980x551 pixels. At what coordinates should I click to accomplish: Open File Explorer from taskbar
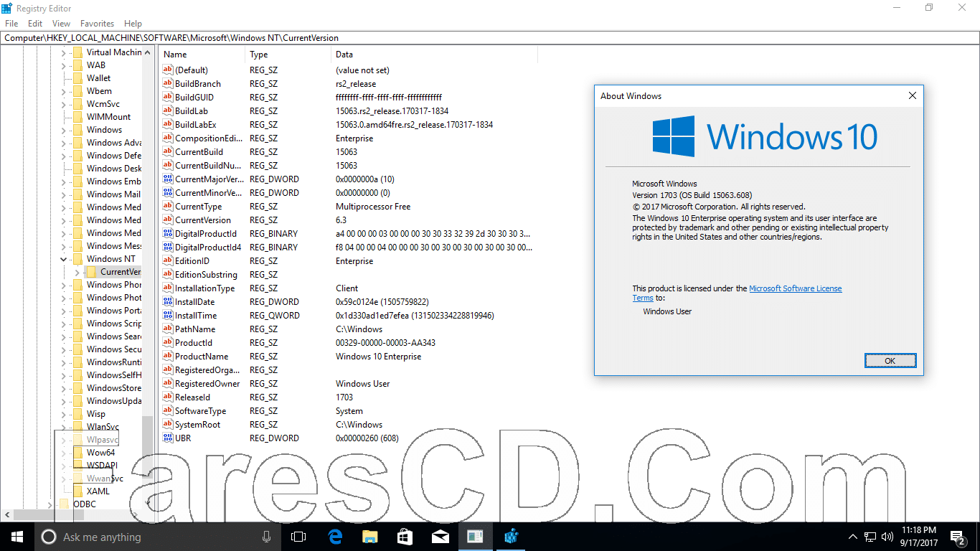pyautogui.click(x=369, y=537)
